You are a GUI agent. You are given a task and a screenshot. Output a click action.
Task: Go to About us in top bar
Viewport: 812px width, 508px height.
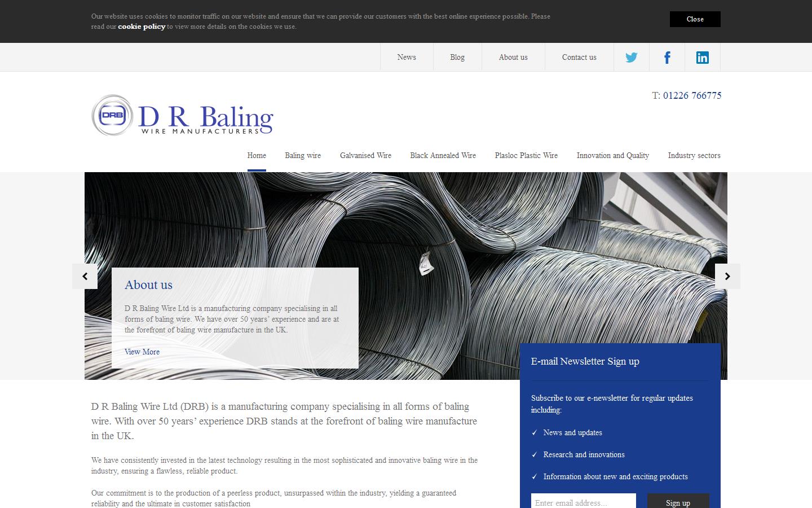click(x=513, y=57)
